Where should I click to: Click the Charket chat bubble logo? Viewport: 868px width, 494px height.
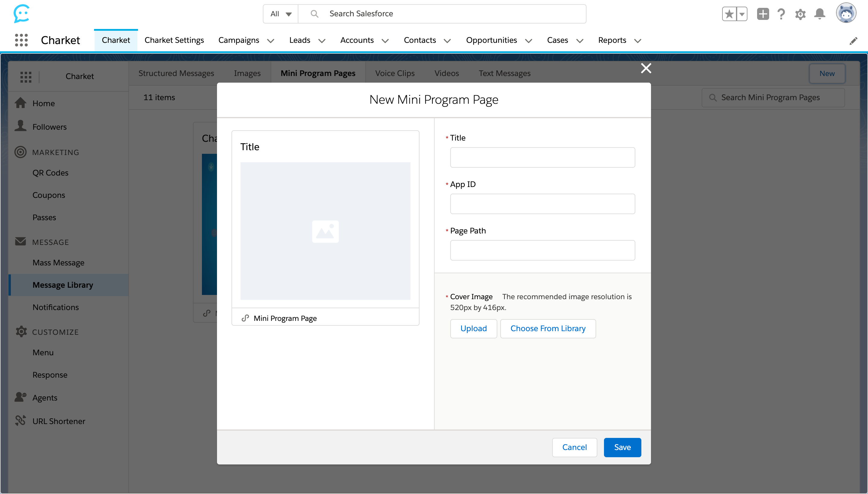21,14
